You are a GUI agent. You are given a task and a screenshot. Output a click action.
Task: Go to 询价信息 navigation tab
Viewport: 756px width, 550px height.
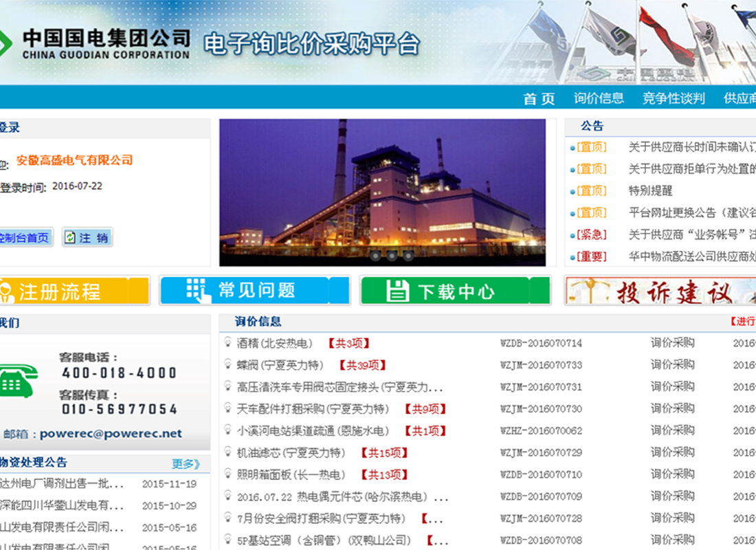point(599,98)
